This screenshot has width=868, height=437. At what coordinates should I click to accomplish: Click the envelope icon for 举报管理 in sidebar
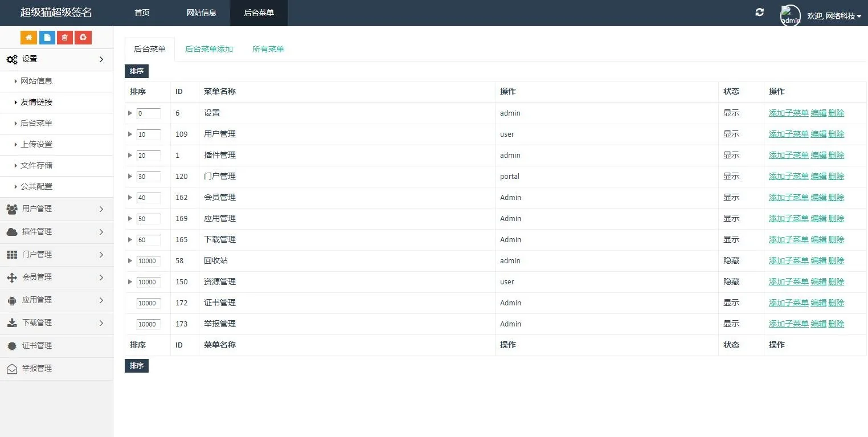pyautogui.click(x=11, y=369)
